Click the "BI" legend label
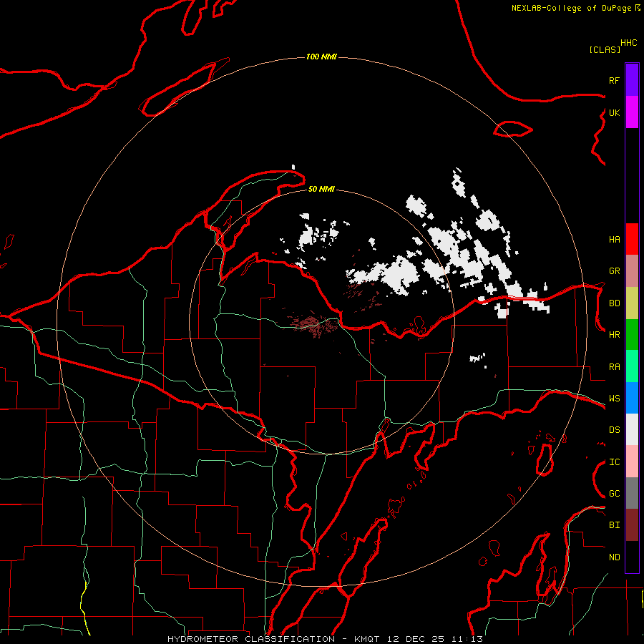Image resolution: width=644 pixels, height=644 pixels. (x=614, y=525)
